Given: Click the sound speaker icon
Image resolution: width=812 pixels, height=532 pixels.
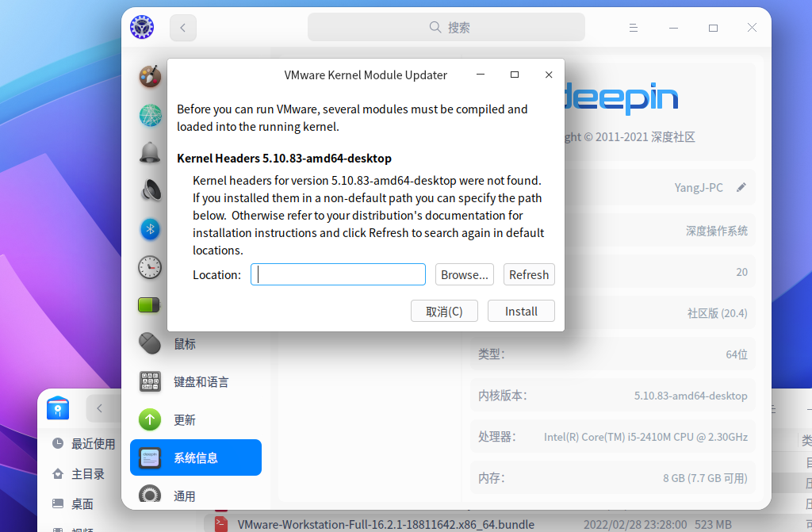Looking at the screenshot, I should (x=150, y=191).
